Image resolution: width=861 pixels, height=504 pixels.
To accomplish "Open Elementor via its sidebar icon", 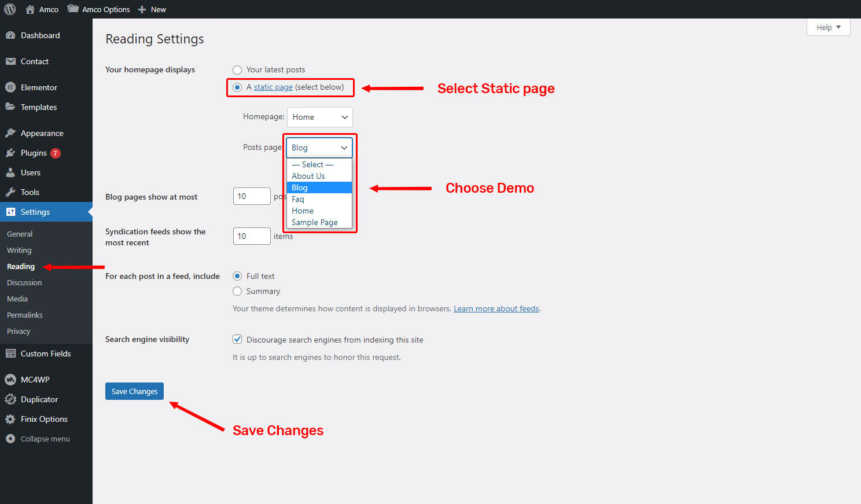I will [x=10, y=87].
